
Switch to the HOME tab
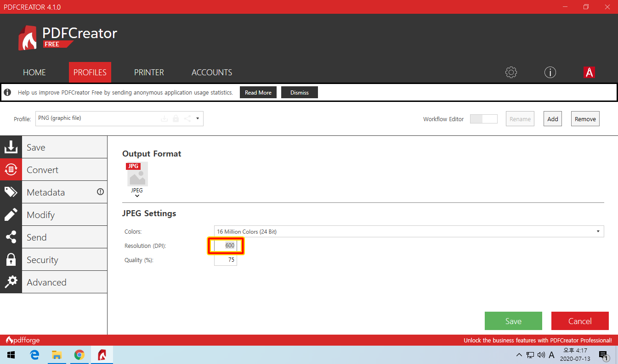pyautogui.click(x=34, y=72)
